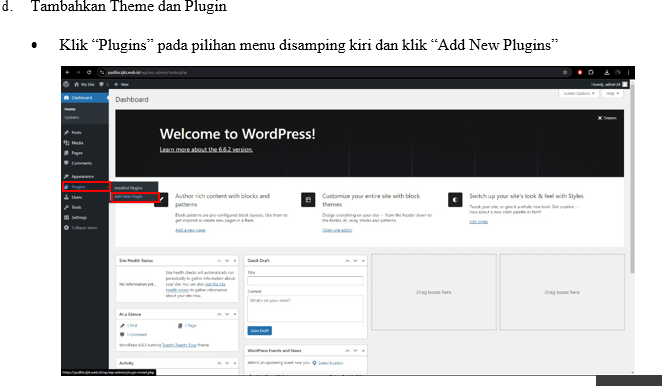This screenshot has width=662, height=386.
Task: Open the WordPress logo menu
Action: 66,84
